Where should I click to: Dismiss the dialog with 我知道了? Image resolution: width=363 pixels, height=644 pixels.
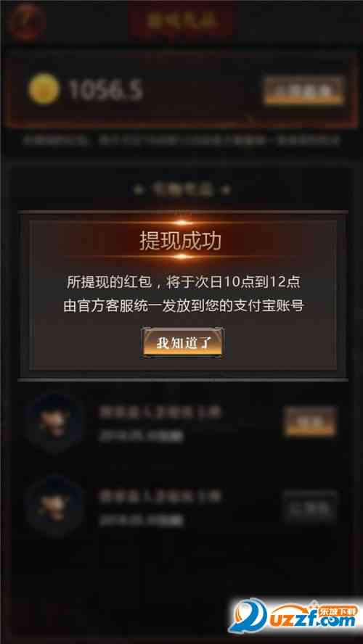point(182,342)
